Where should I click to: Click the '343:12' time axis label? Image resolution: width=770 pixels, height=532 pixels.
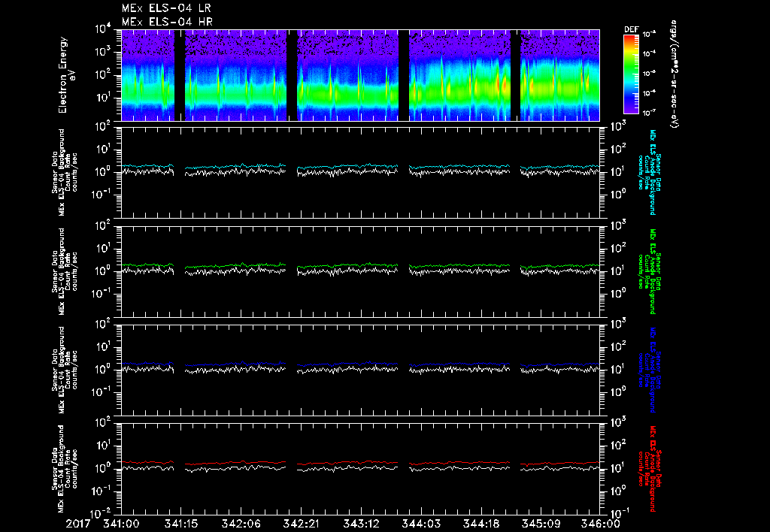click(361, 524)
